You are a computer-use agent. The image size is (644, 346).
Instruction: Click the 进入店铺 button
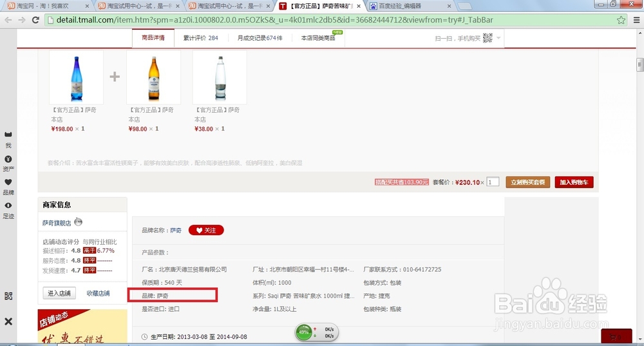pyautogui.click(x=59, y=293)
